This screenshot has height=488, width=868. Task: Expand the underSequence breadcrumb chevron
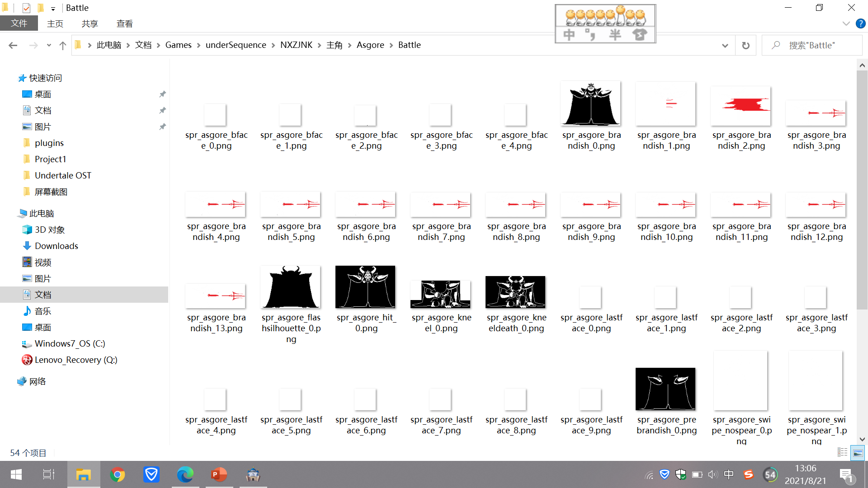click(x=273, y=45)
